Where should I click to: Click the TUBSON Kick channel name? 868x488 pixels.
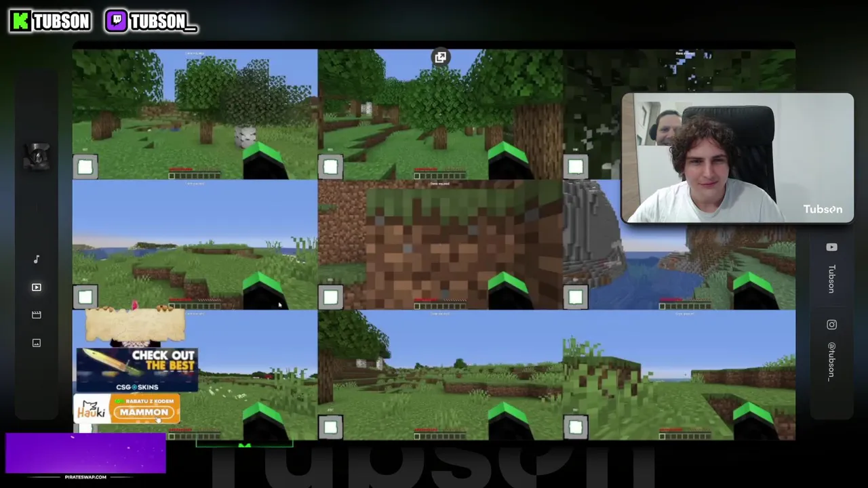click(x=61, y=22)
